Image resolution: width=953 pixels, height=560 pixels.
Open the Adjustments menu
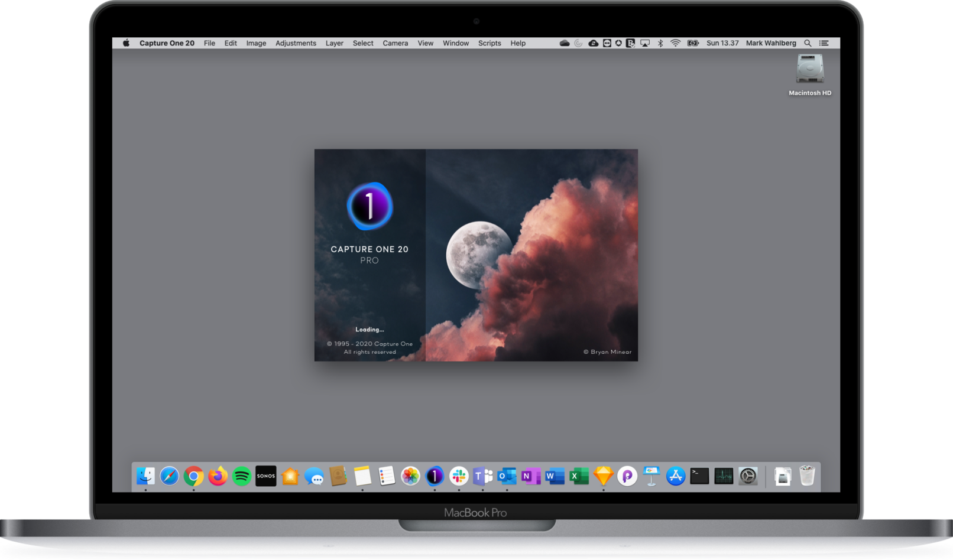tap(296, 43)
